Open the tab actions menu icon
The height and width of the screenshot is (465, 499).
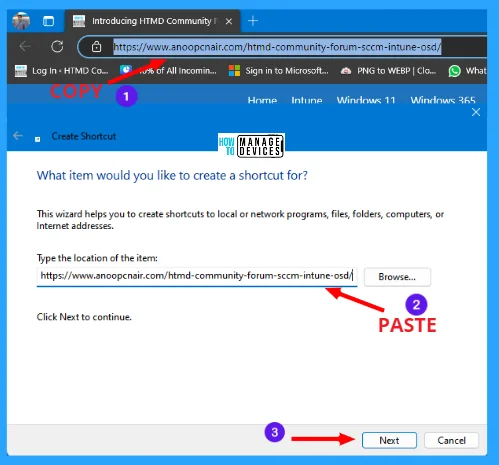click(x=48, y=21)
